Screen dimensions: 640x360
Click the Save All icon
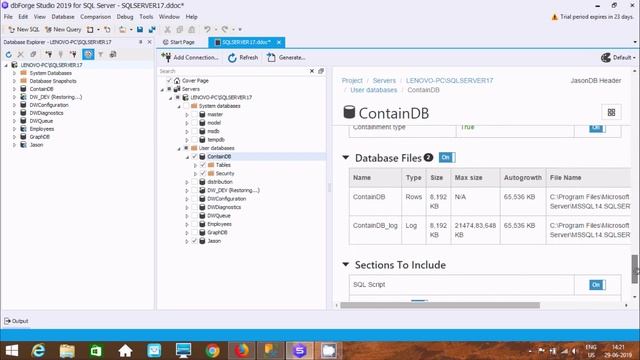(152, 29)
